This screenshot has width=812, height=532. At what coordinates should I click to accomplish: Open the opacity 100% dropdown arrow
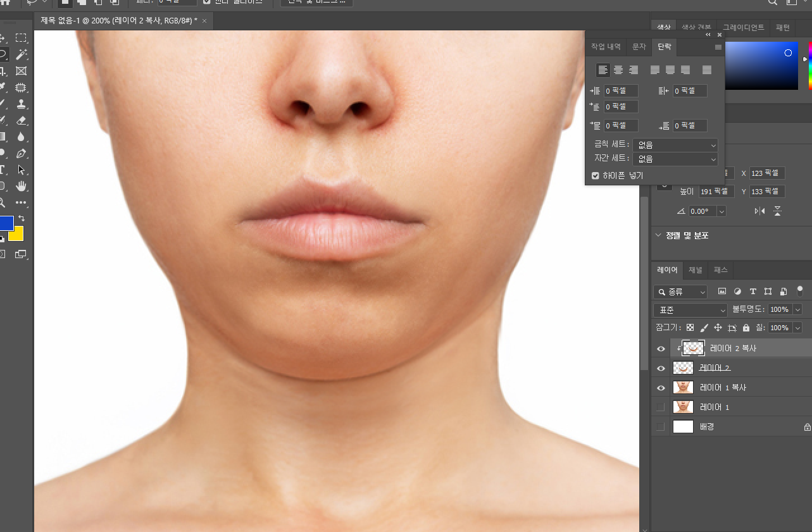pos(797,310)
